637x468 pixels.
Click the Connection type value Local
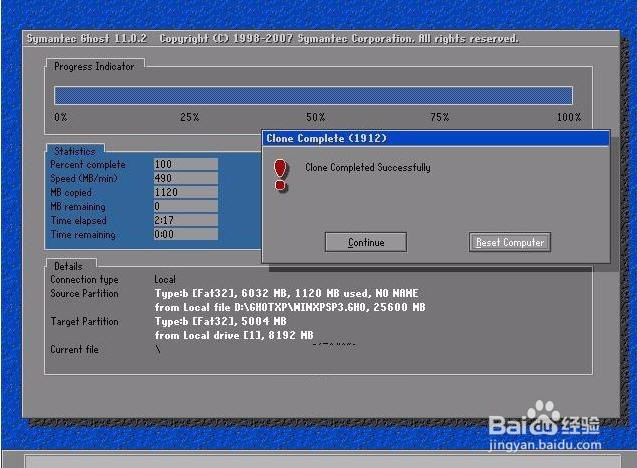click(x=165, y=280)
